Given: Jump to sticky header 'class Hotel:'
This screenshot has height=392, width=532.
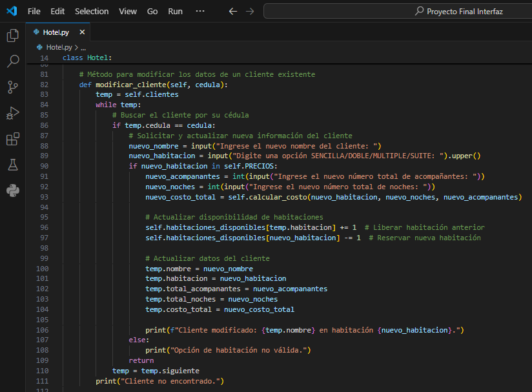Looking at the screenshot, I should [87, 58].
